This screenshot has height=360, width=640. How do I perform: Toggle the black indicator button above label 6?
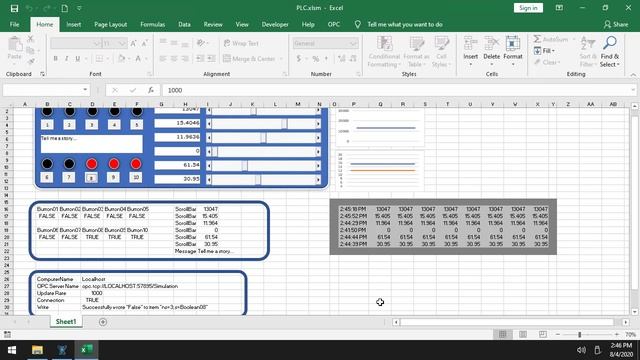click(47, 164)
